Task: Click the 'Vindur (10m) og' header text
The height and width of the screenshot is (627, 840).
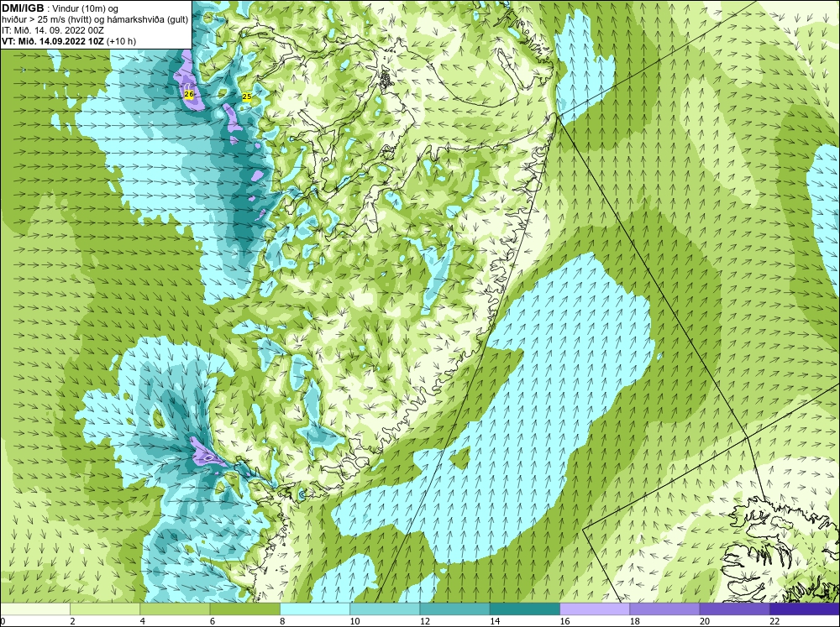Action: (87, 8)
